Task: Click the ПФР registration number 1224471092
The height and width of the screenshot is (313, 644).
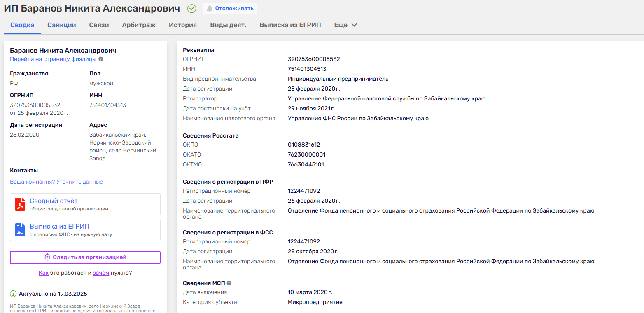Action: [x=304, y=191]
